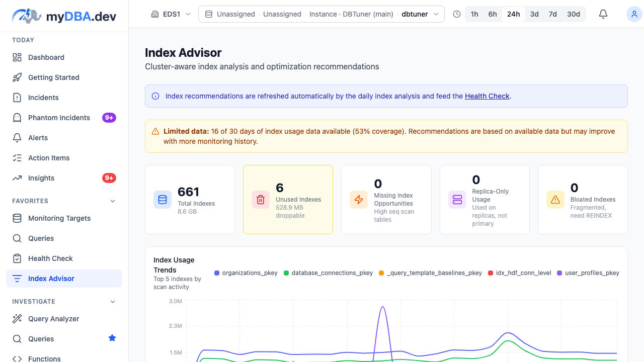644x362 pixels.
Task: Set time range to 1h
Action: pos(474,14)
